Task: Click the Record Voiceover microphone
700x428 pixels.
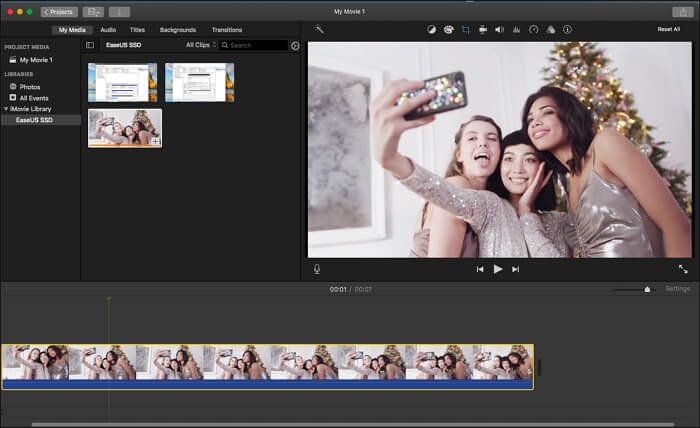Action: tap(317, 269)
